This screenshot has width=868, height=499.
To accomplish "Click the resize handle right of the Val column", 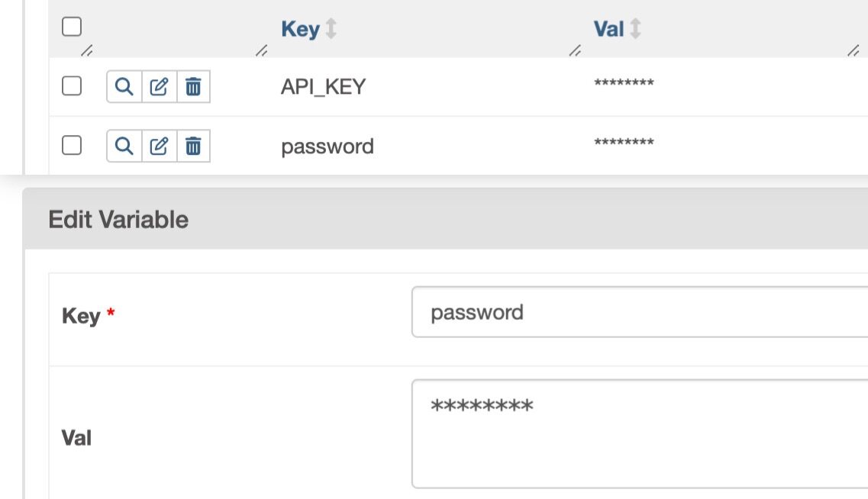I will pyautogui.click(x=853, y=51).
